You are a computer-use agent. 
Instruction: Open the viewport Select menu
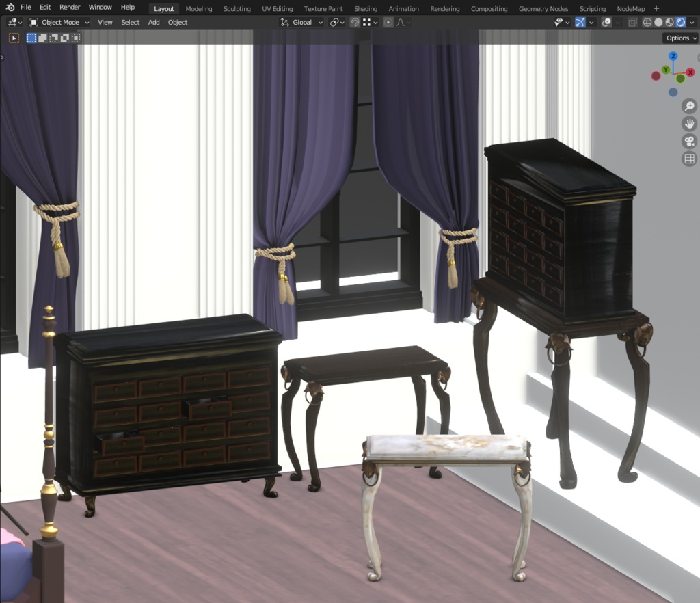[x=131, y=23]
